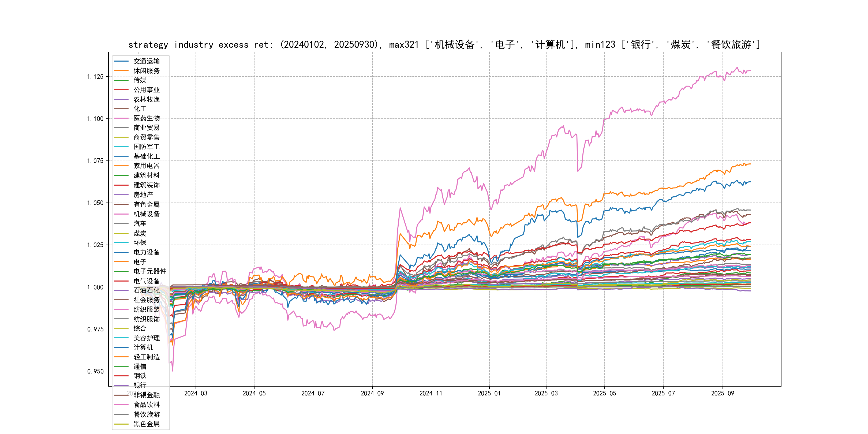Image resolution: width=868 pixels, height=434 pixels.
Task: Click the 2024-03 x-axis tick label
Action: 196,393
